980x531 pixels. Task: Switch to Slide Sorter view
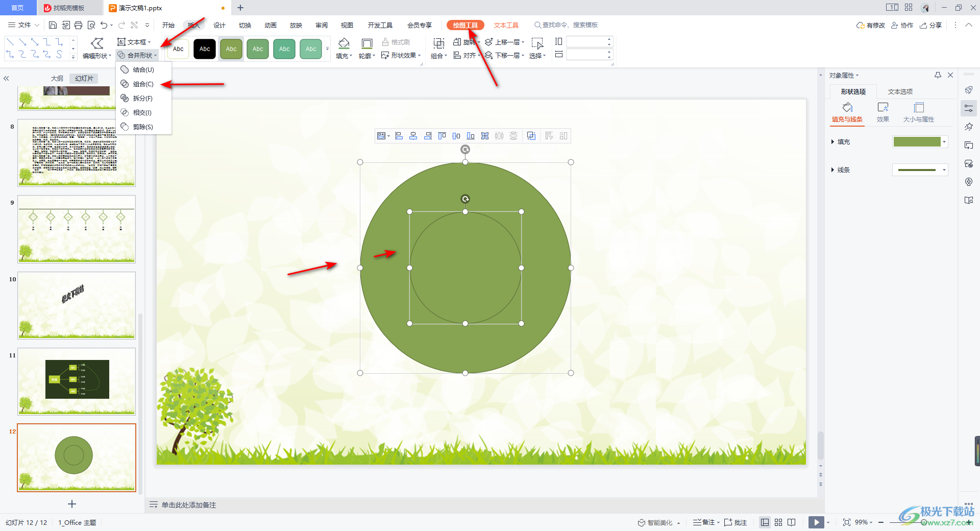coord(778,522)
